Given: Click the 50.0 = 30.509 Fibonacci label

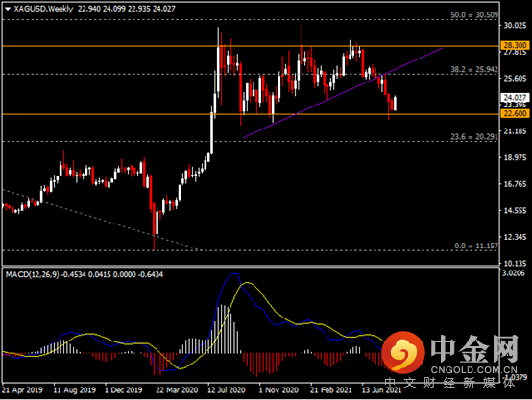Looking at the screenshot, I should click(474, 15).
